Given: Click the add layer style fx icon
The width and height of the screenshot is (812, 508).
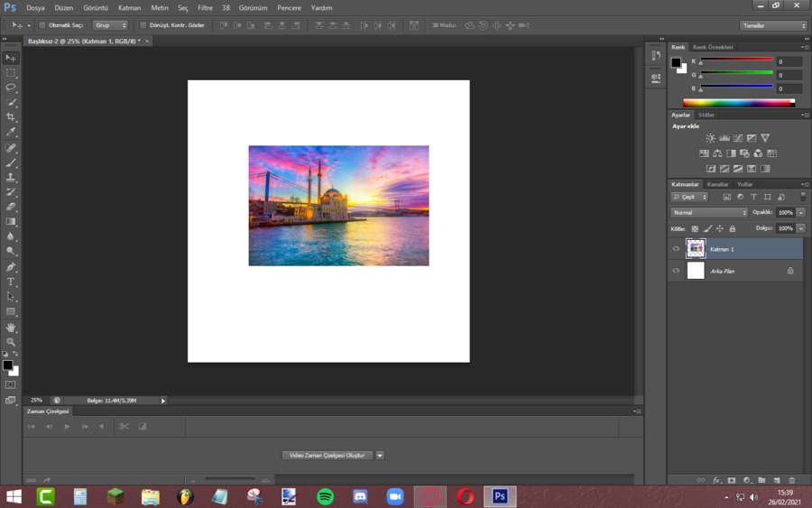Looking at the screenshot, I should point(716,480).
